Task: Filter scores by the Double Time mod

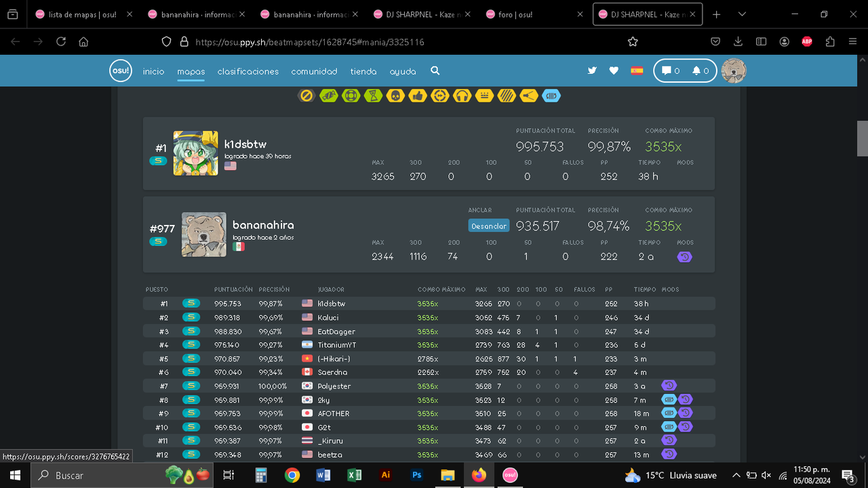Action: (x=439, y=96)
